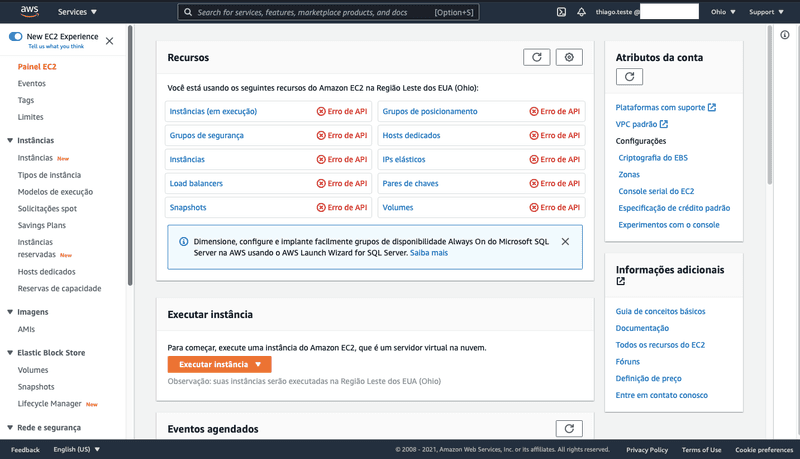The width and height of the screenshot is (800, 459).
Task: Collapse the Instâncias sidebar section
Action: click(10, 140)
